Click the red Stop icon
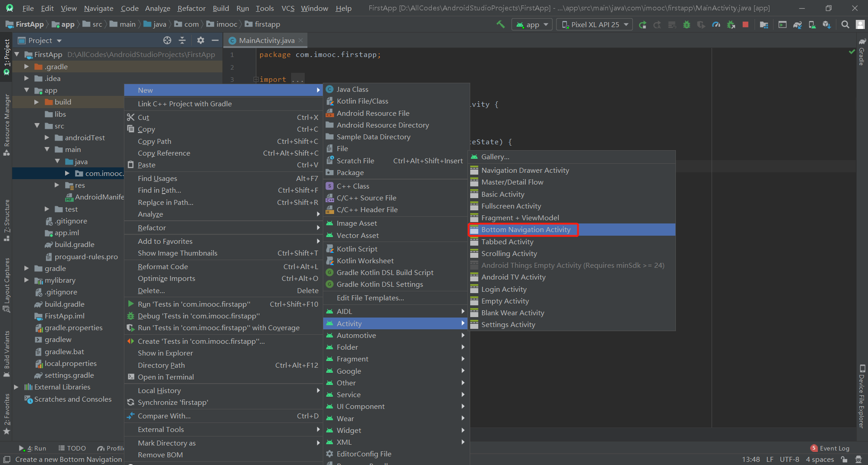Viewport: 868px width, 465px height. pos(745,25)
